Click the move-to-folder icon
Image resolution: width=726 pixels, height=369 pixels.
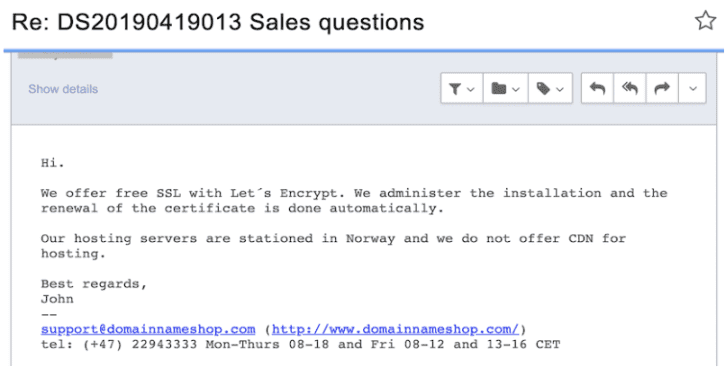coord(499,88)
